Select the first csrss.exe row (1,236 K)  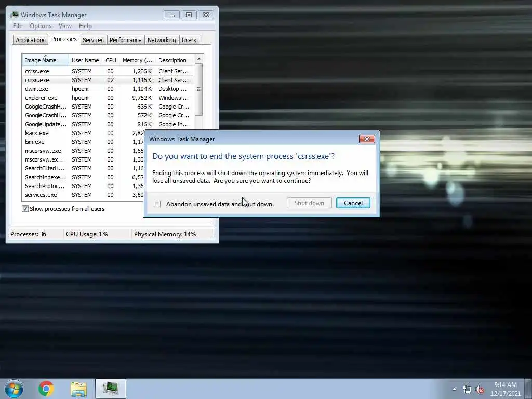pos(108,71)
